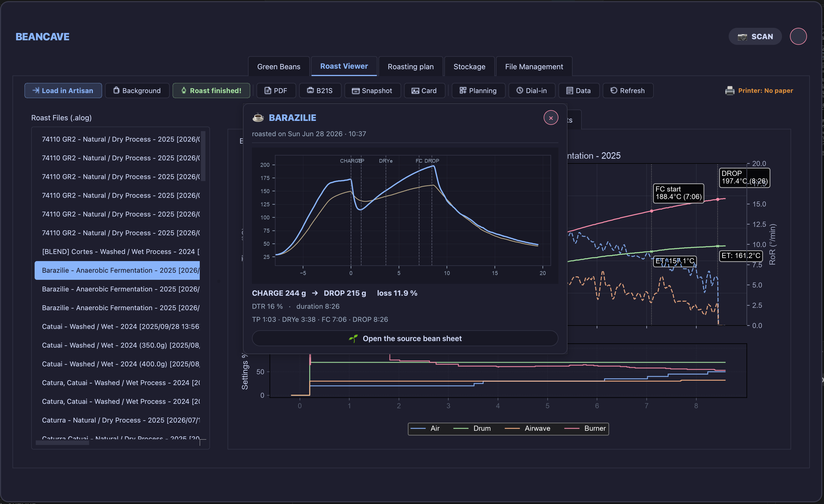Image resolution: width=824 pixels, height=504 pixels.
Task: Click the Load in Artisan button
Action: pyautogui.click(x=63, y=91)
